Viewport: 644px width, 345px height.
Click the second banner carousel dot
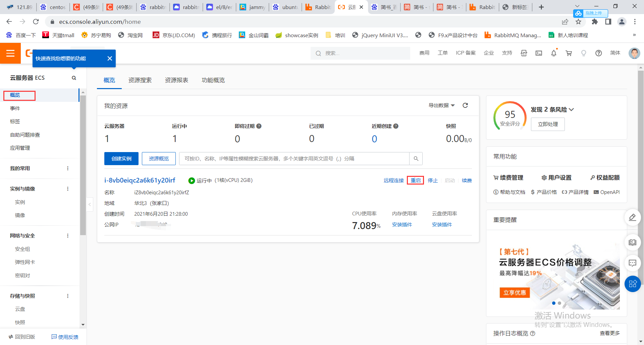point(559,303)
